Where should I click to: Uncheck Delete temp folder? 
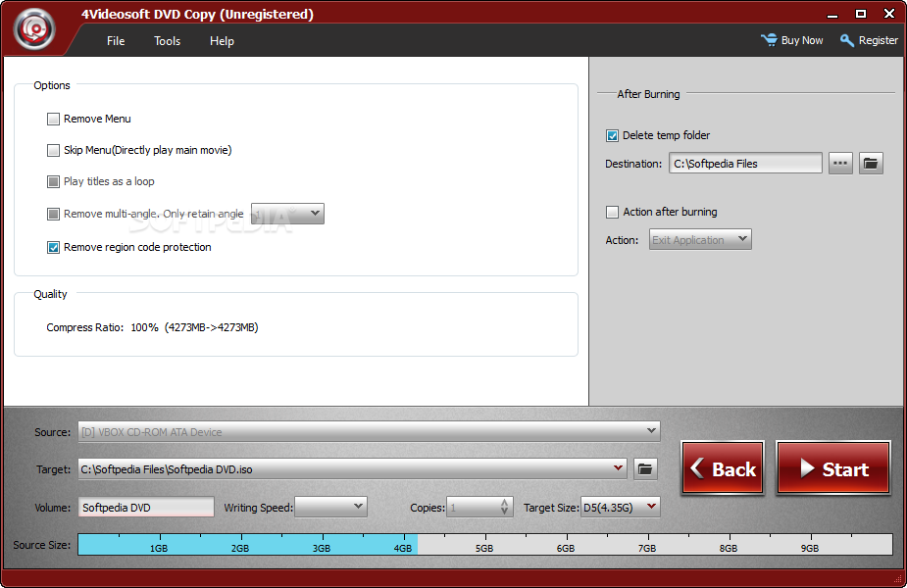coord(612,136)
